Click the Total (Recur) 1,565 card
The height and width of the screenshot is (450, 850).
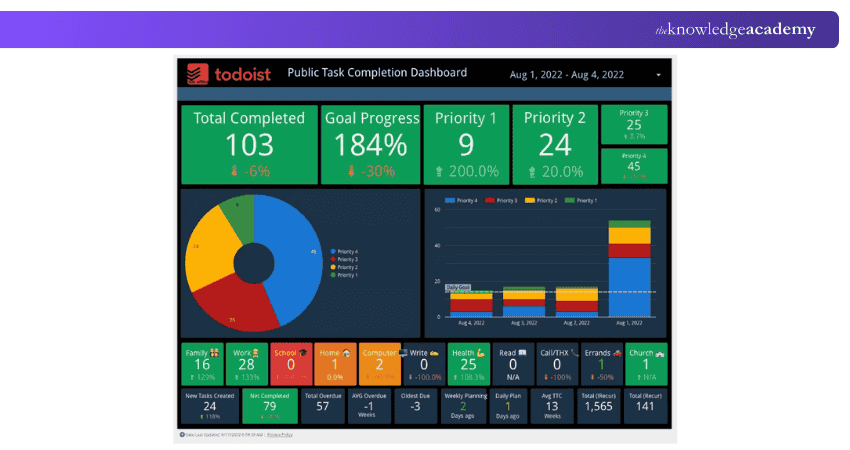tap(598, 406)
